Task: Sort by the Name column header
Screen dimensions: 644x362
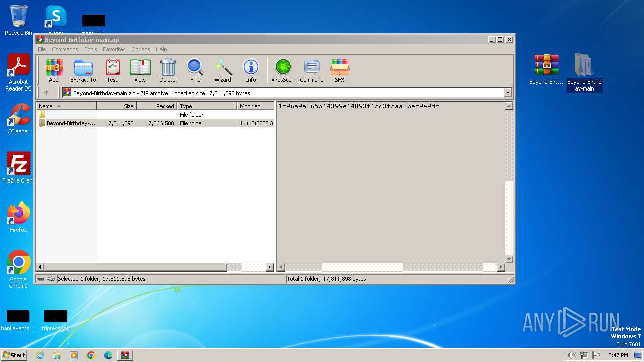Action: [x=66, y=106]
